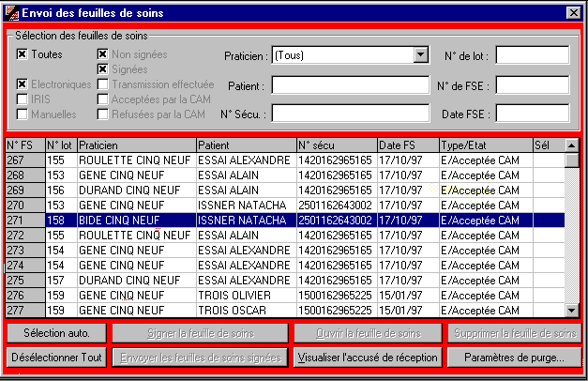Click Signer la feuille de soins button

pos(201,333)
